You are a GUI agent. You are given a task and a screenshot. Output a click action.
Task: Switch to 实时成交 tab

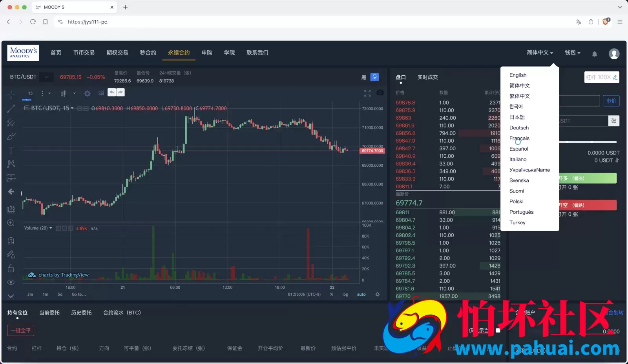427,77
